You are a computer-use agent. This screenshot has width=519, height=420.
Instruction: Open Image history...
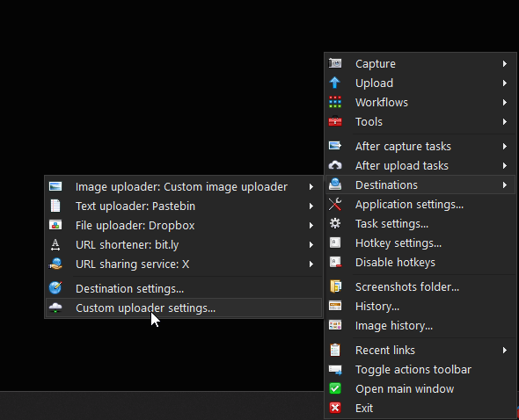420,325
